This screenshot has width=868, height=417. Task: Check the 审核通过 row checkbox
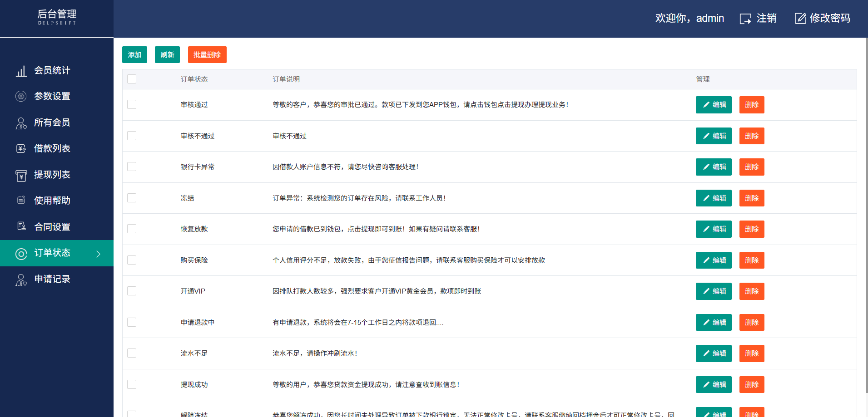point(132,104)
